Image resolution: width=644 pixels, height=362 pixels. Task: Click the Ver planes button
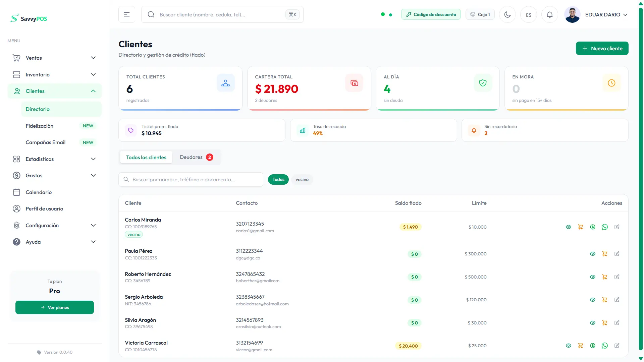[55, 307]
